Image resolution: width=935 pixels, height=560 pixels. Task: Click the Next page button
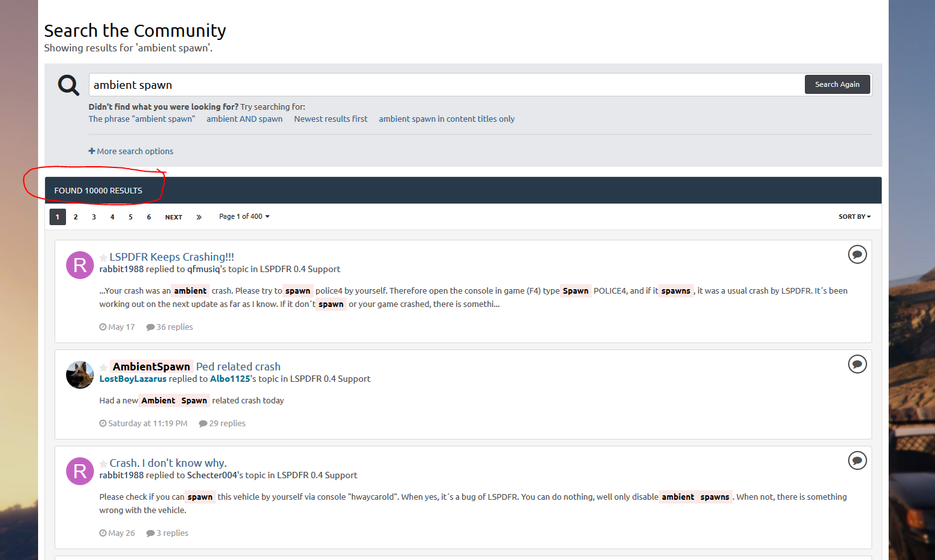click(x=173, y=217)
